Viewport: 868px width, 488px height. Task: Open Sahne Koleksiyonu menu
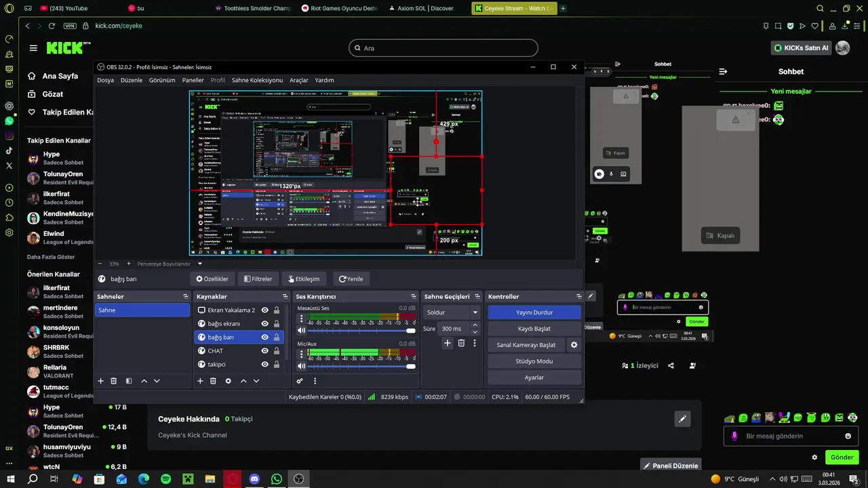[x=257, y=80]
